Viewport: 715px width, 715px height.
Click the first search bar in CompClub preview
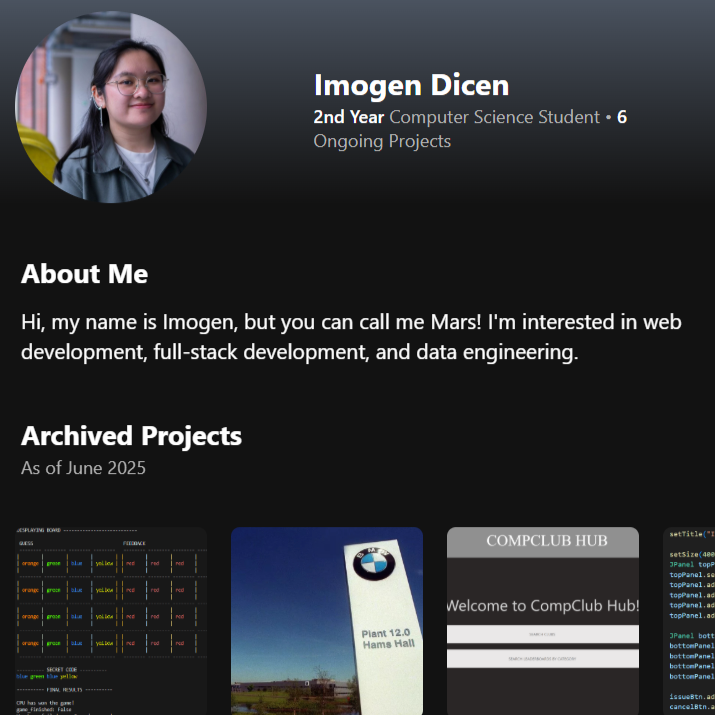point(542,634)
